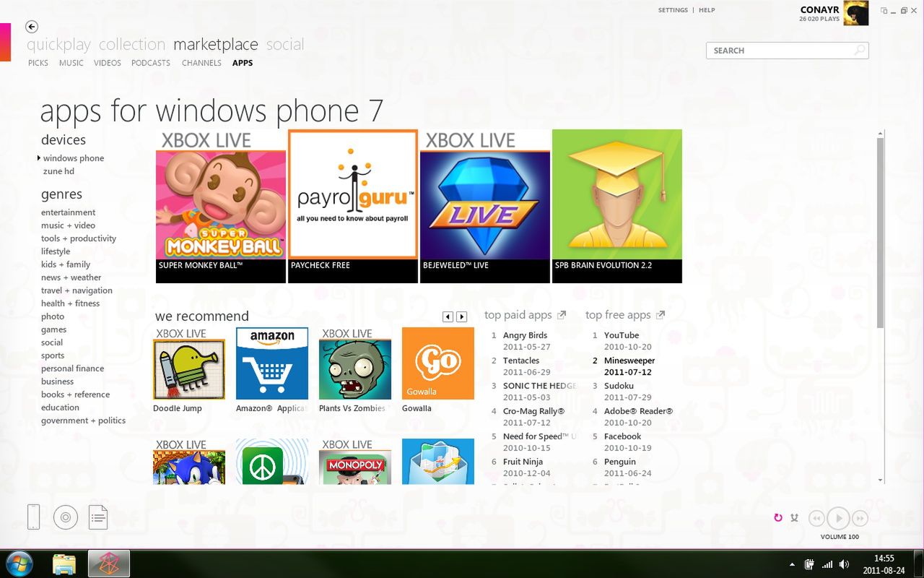924x578 pixels.
Task: Switch to compact mode window icon
Action: pos(884,10)
